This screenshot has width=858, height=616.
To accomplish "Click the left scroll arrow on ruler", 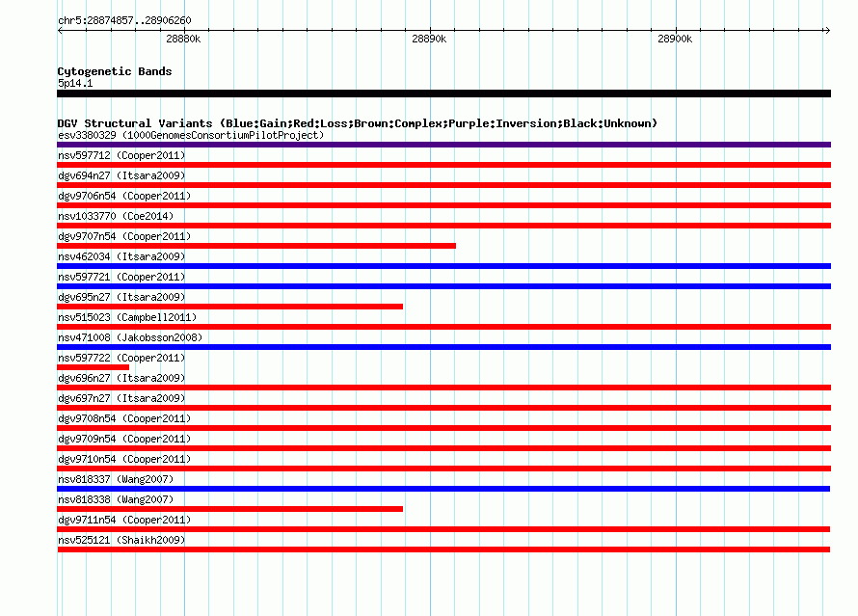I will click(x=60, y=31).
